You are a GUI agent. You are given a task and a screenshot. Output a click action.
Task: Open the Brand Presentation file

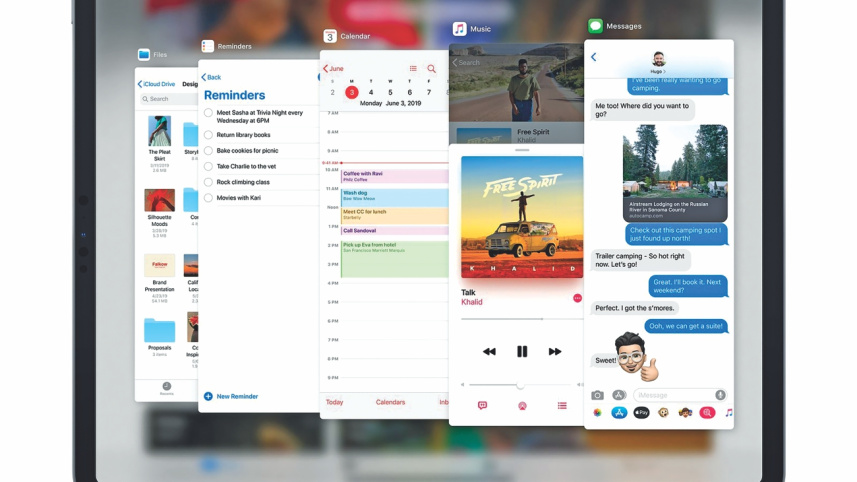point(159,265)
